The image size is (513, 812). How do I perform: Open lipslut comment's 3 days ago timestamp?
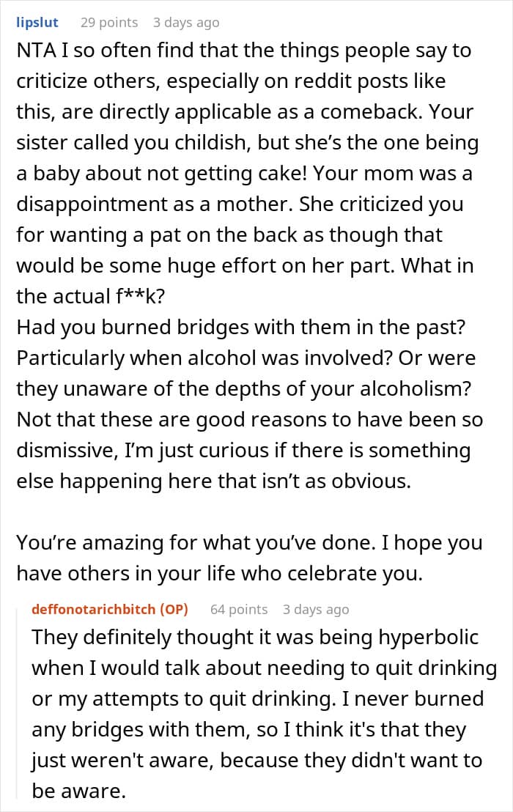tap(185, 23)
